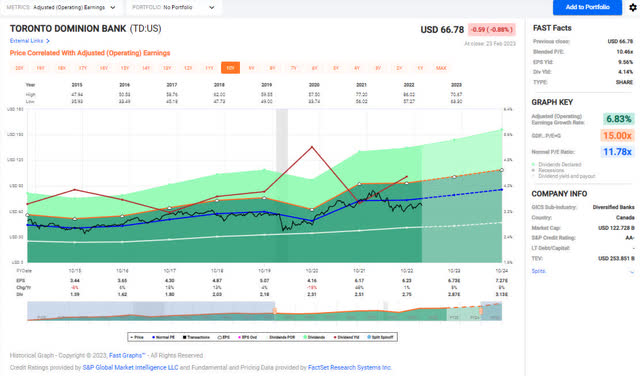
Task: Select the 10Y highlighted range tab
Action: pyautogui.click(x=230, y=68)
